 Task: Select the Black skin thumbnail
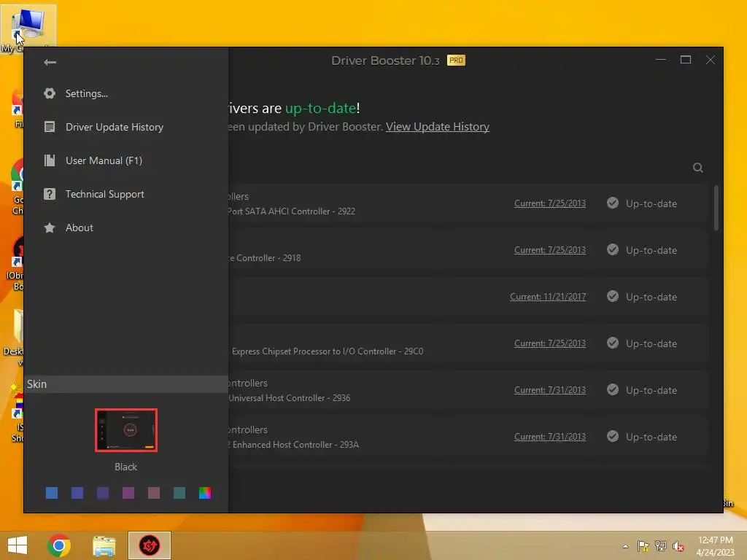[125, 430]
